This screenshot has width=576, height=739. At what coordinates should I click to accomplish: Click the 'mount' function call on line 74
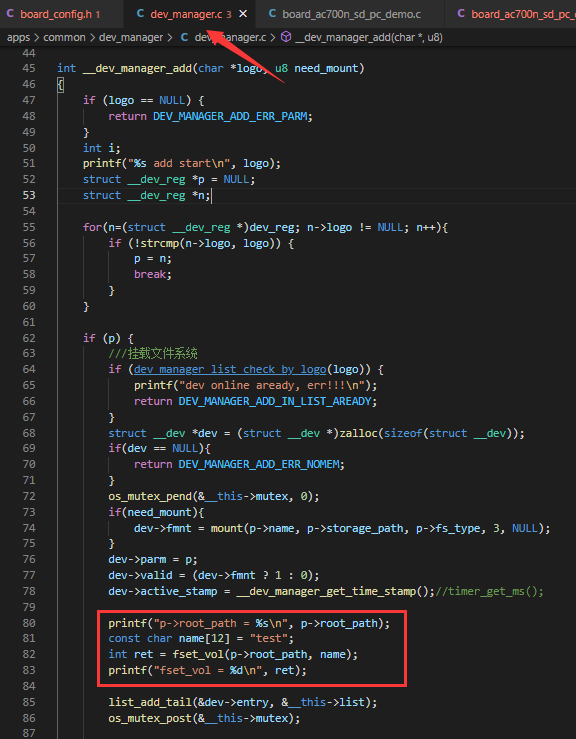(226, 528)
